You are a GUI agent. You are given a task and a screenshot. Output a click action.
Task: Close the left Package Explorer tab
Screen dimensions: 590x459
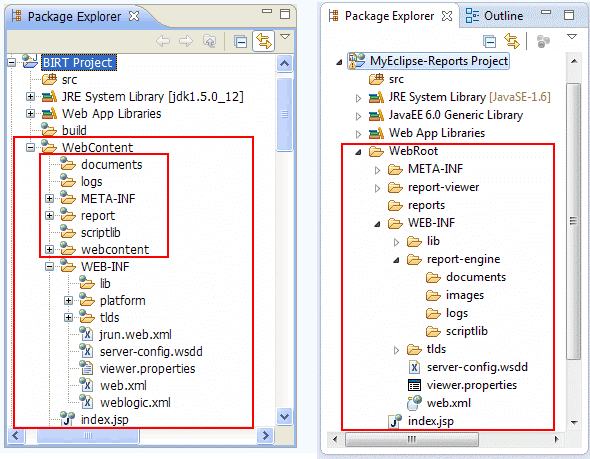[134, 16]
